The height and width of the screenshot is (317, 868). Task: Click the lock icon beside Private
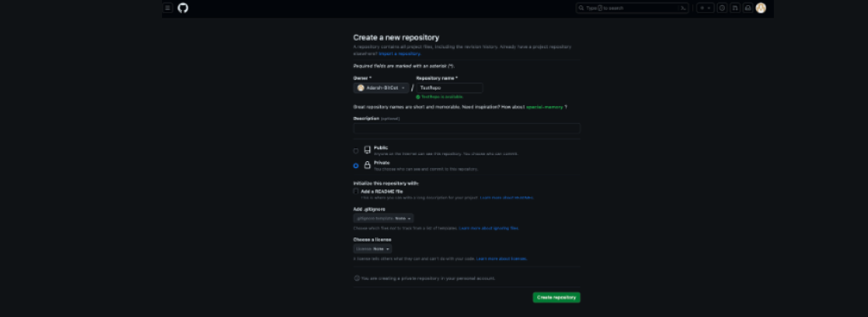[367, 165]
